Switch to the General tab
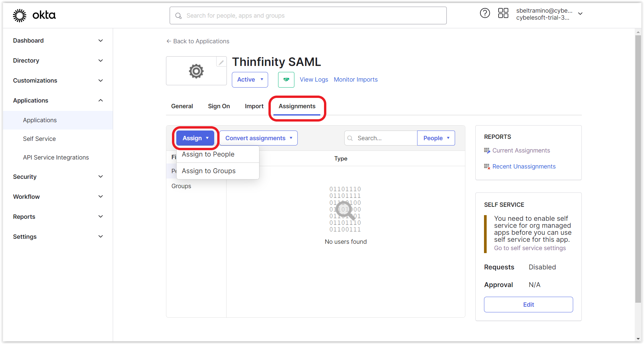 (182, 106)
